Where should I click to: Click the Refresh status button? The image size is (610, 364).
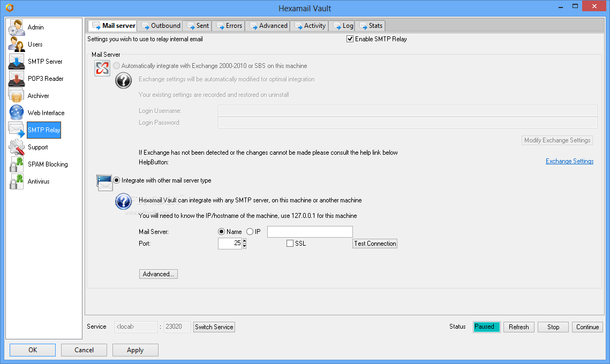click(518, 327)
